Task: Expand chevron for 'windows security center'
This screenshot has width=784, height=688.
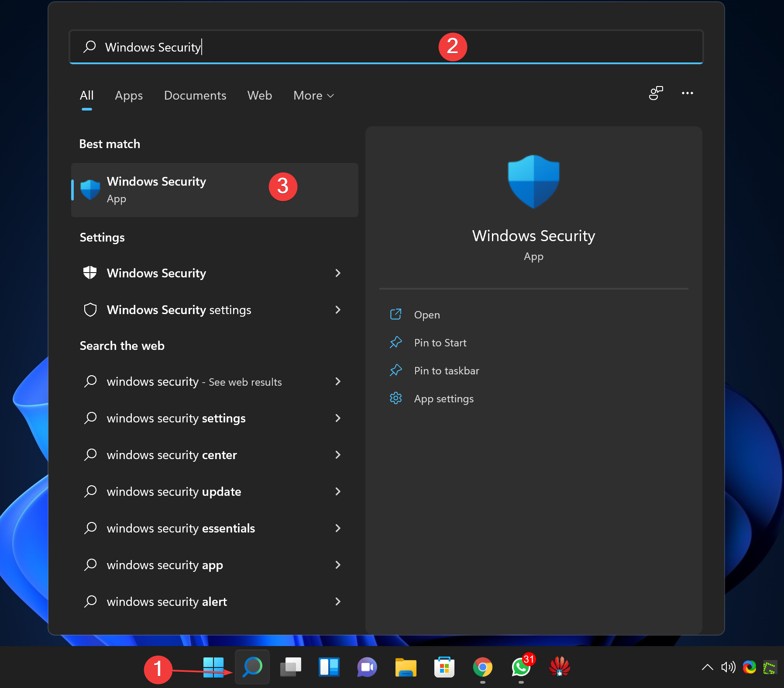Action: click(x=338, y=455)
